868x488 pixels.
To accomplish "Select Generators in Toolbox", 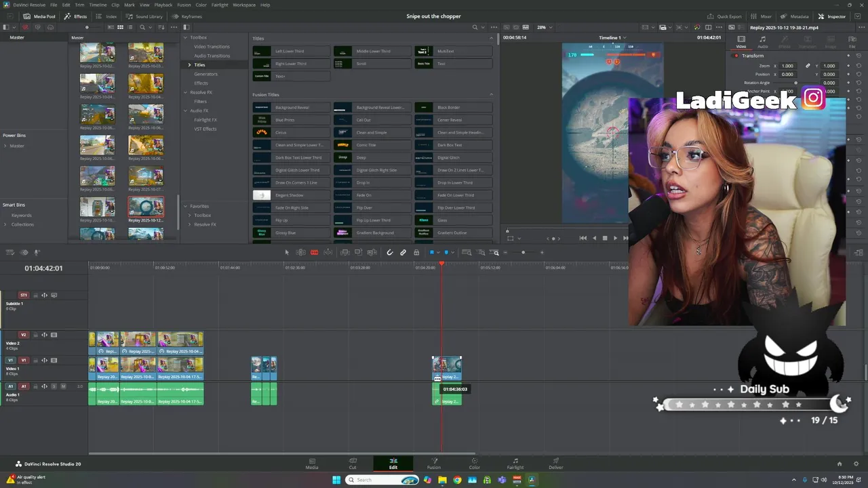I will [x=206, y=74].
